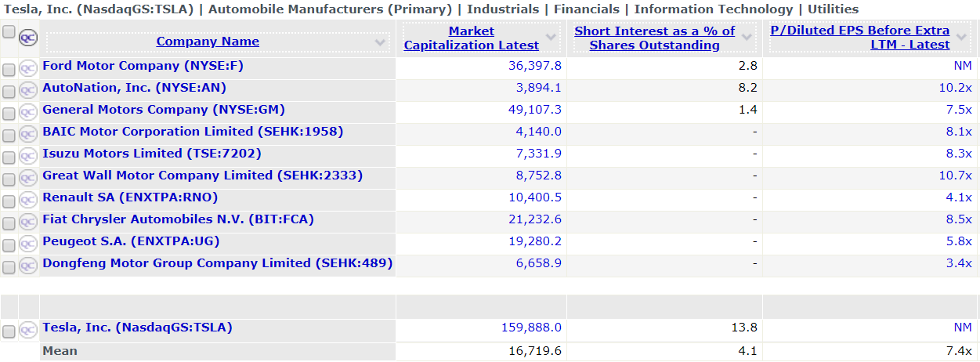Open the QC icon for Fiat Chrysler Automobiles
Screen dimensions: 980x362
pyautogui.click(x=28, y=223)
